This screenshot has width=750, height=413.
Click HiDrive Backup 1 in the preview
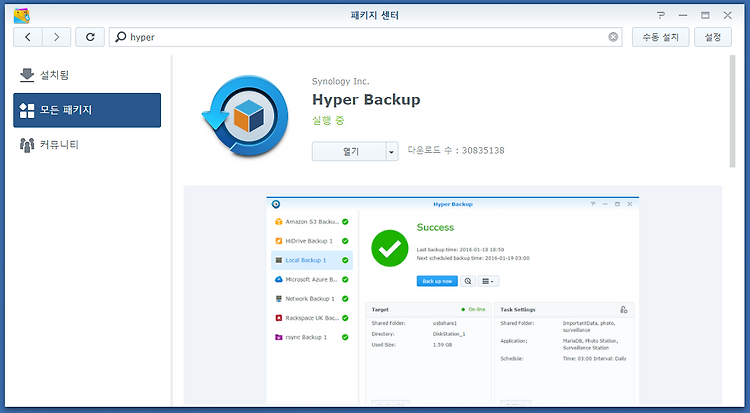pyautogui.click(x=312, y=241)
